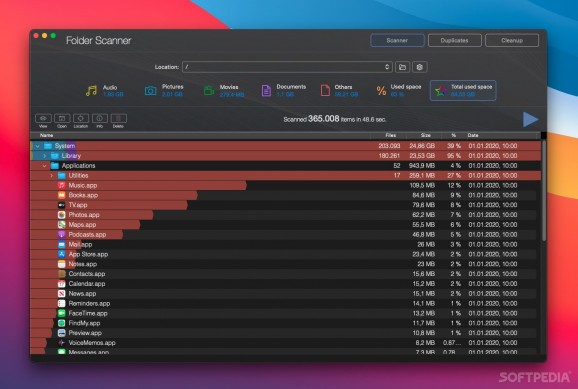Collapse the Applications folder

pos(45,166)
